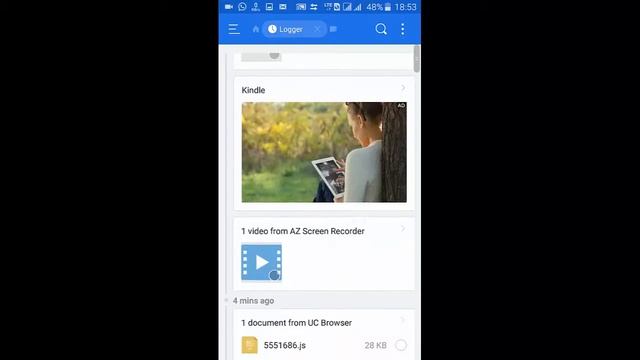640x360 pixels.
Task: Select 5551686.js file name
Action: (x=284, y=345)
